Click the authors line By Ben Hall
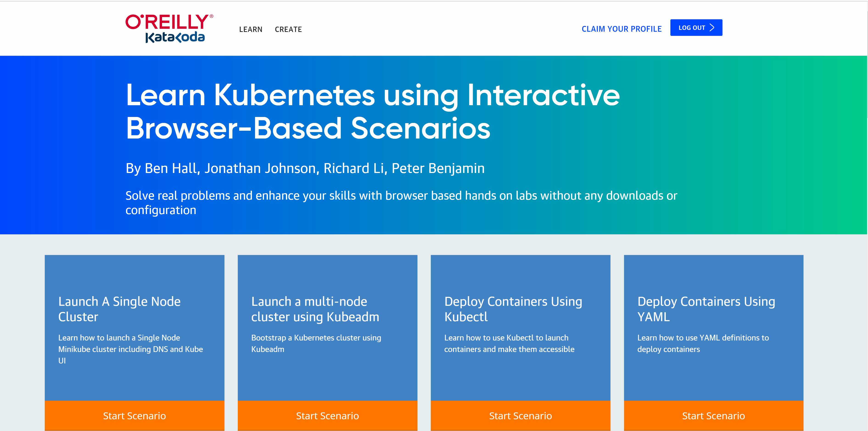The height and width of the screenshot is (431, 868). (305, 168)
